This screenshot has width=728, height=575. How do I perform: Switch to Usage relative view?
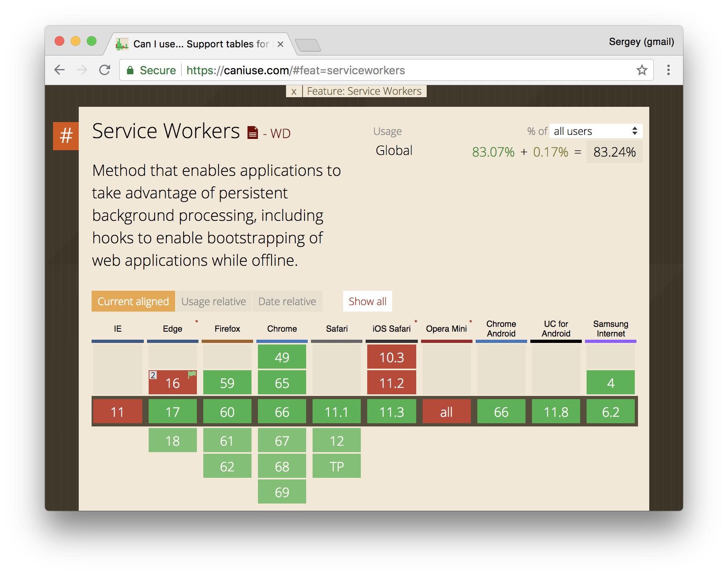(x=213, y=301)
